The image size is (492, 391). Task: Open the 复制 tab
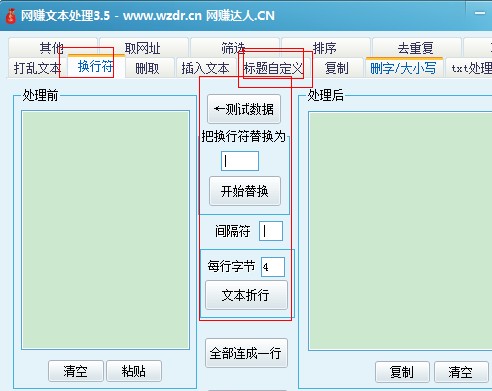point(337,68)
